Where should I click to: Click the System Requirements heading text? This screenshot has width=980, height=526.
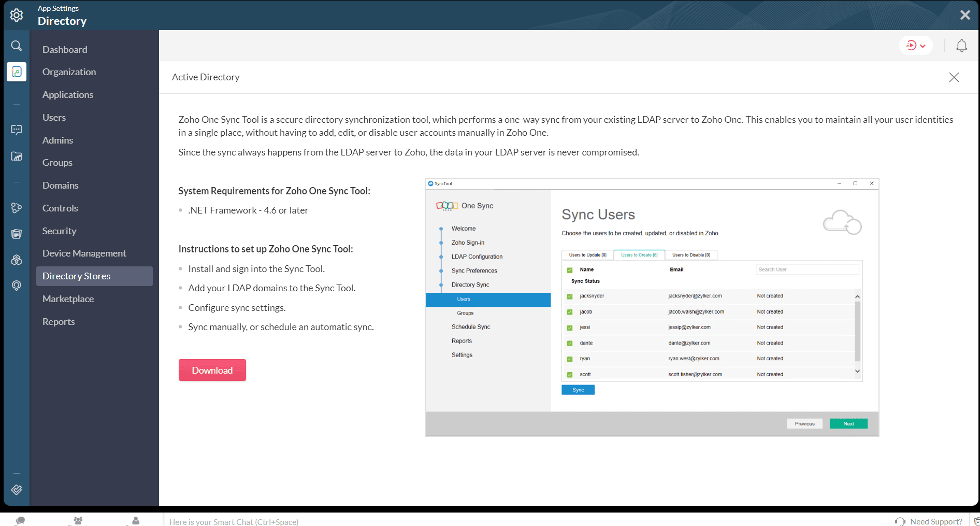point(275,191)
